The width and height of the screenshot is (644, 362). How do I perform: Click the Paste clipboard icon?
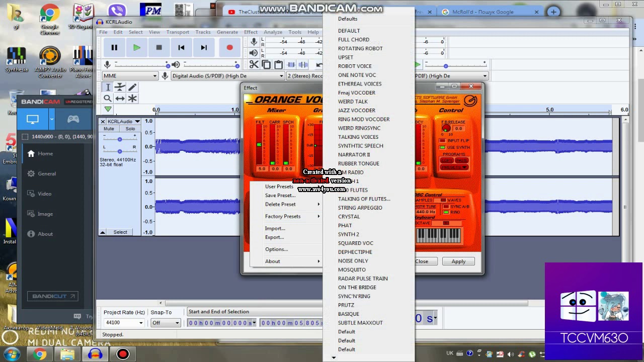(x=278, y=64)
